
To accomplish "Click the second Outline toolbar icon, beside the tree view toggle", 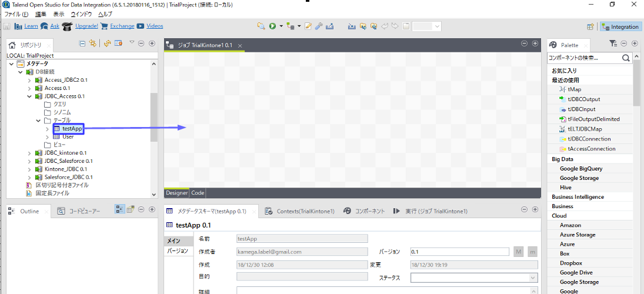I will pos(131,209).
